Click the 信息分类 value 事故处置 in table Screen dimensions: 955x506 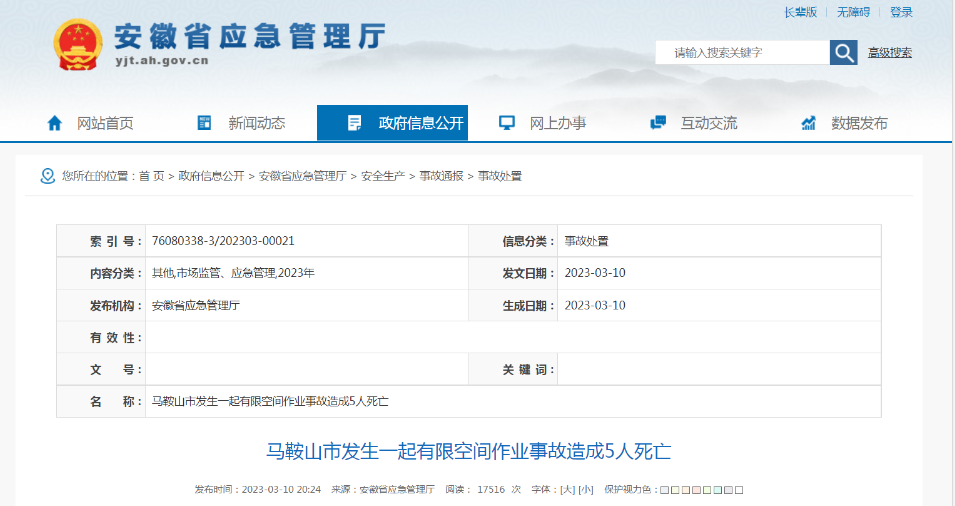(587, 241)
